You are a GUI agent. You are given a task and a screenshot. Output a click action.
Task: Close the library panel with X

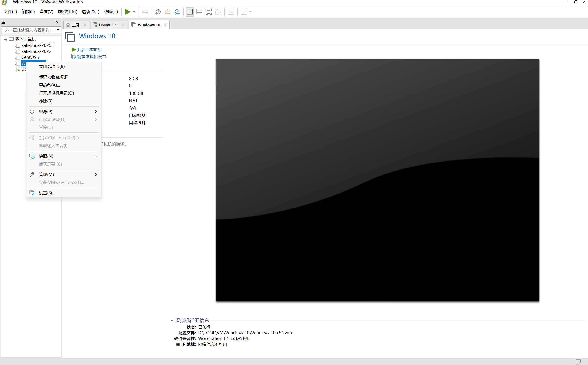(57, 22)
